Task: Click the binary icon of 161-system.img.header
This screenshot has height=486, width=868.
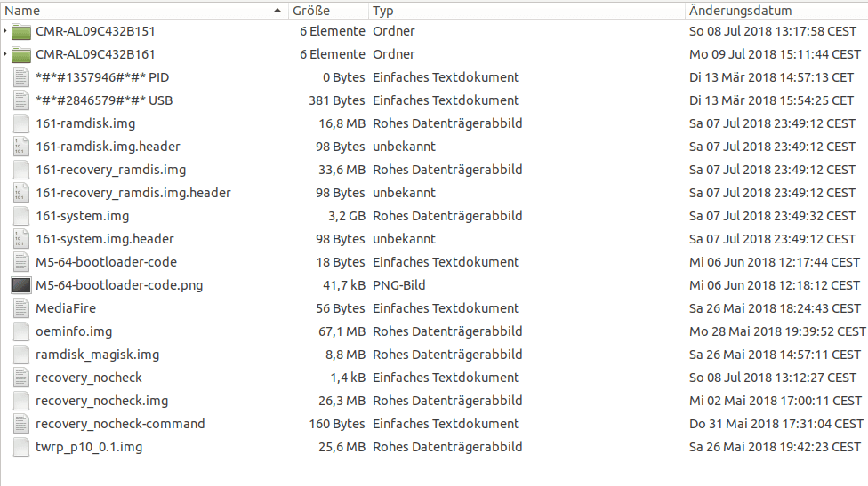Action: pyautogui.click(x=21, y=239)
